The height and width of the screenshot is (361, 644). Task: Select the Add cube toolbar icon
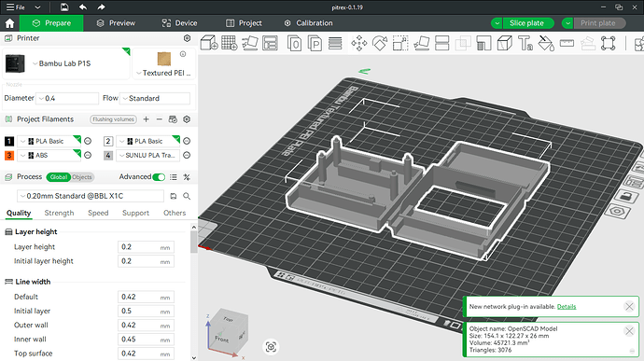tap(209, 43)
